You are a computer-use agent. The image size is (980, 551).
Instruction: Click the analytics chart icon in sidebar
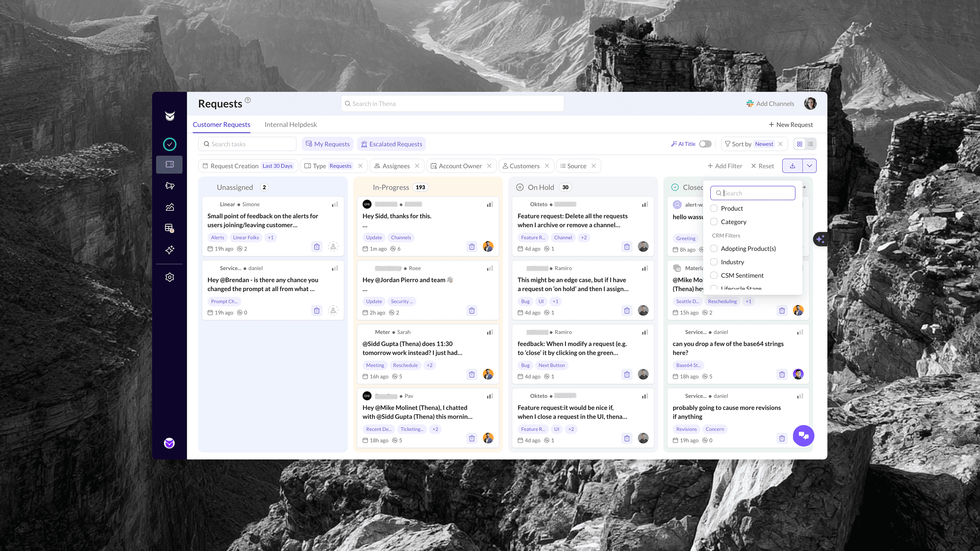point(169,207)
